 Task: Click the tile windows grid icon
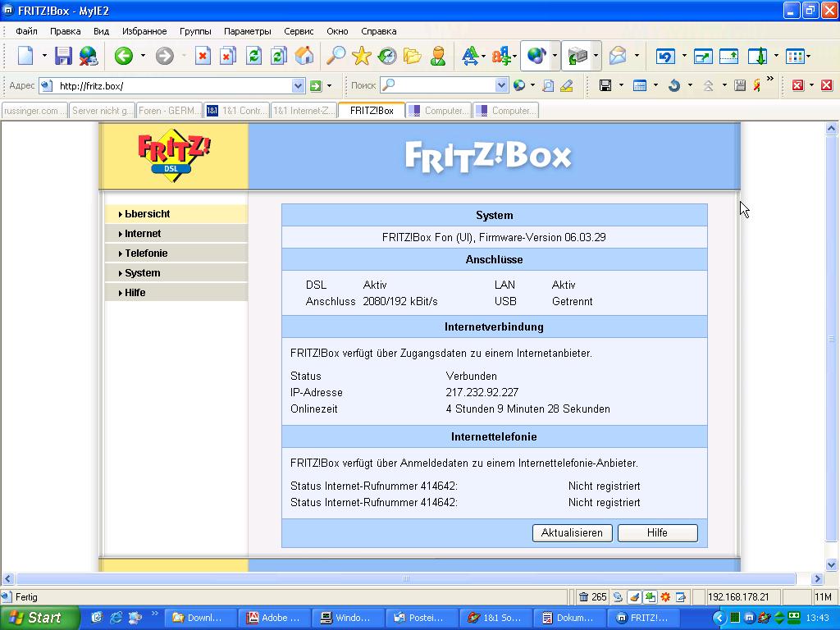coord(795,57)
